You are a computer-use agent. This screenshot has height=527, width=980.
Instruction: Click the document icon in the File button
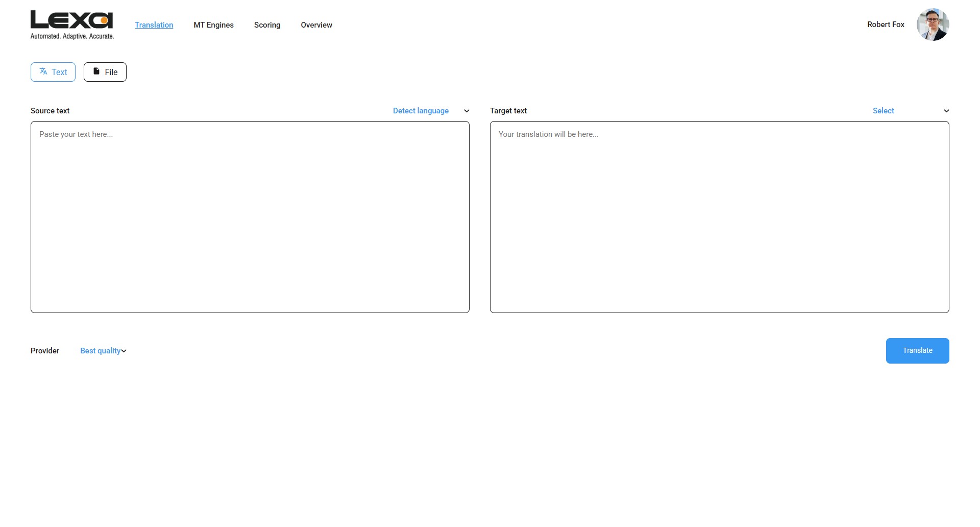96,71
